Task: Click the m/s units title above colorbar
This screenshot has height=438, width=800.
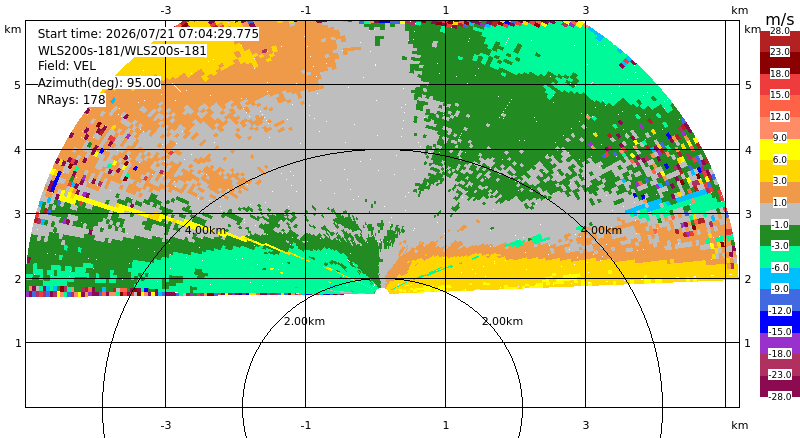Action: [780, 19]
